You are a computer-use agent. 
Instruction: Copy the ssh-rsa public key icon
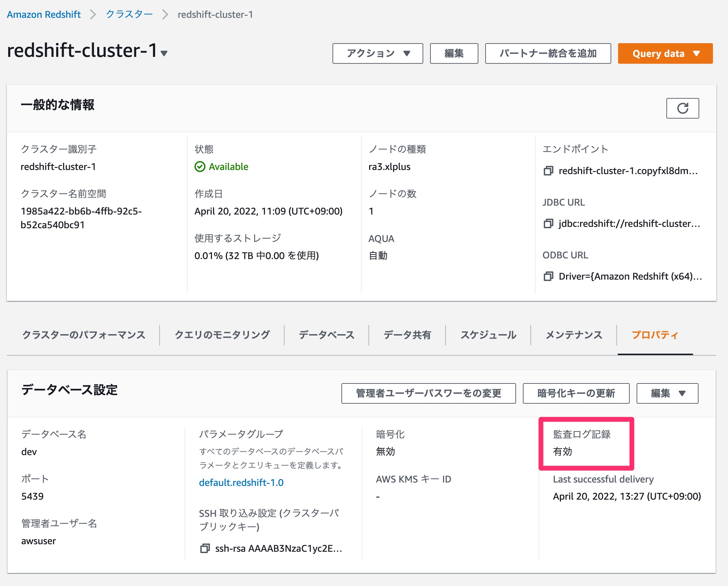(205, 548)
